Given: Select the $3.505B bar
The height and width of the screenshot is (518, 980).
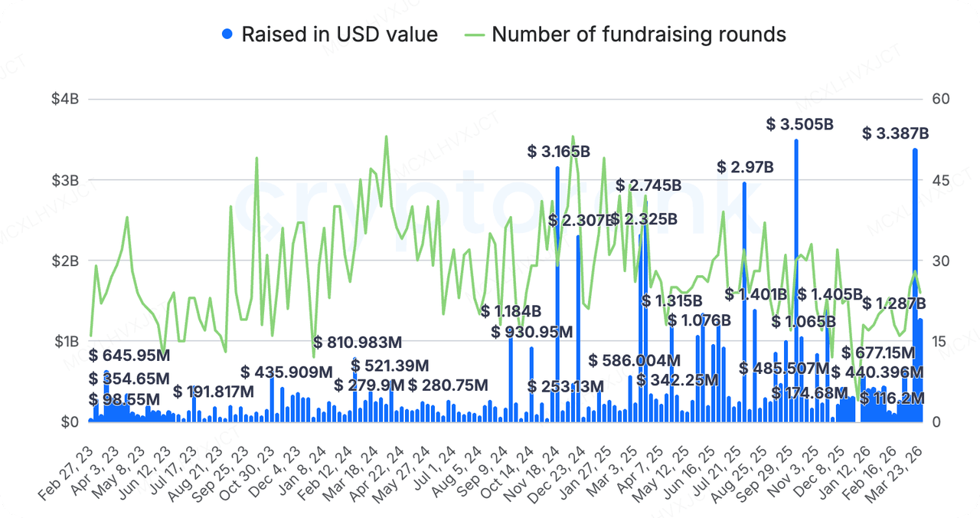Looking at the screenshot, I should (796, 280).
